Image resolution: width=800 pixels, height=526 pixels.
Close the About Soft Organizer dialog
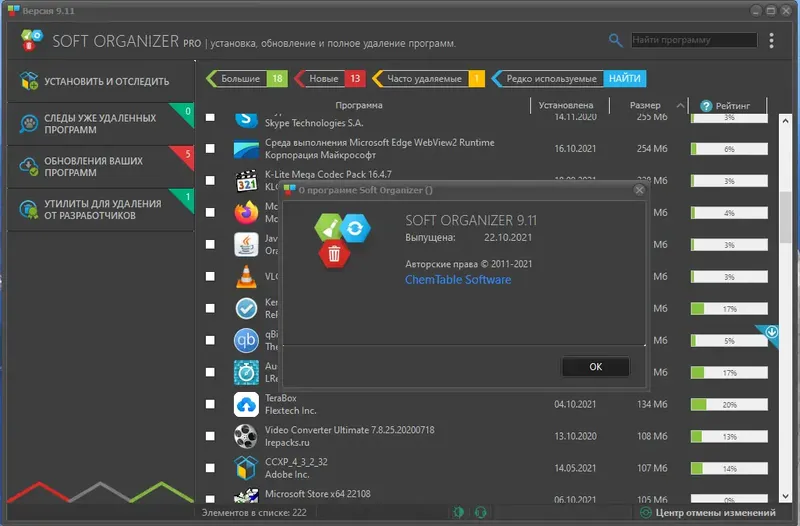point(639,190)
